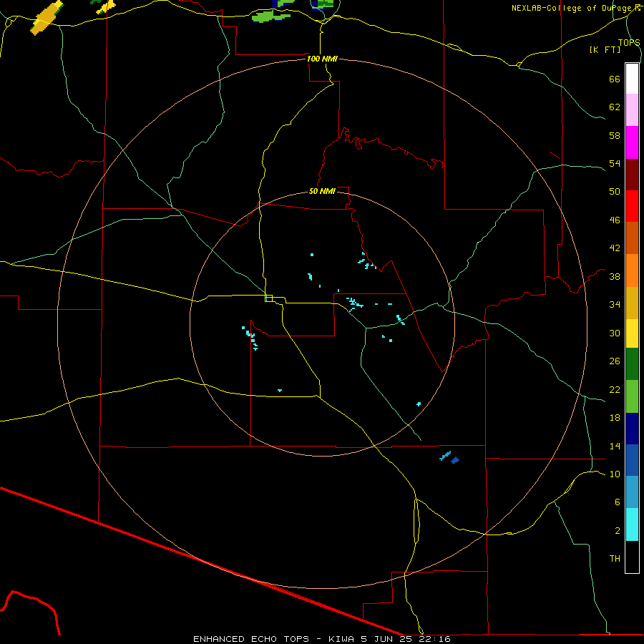Click the light green echo near top center
This screenshot has width=644, height=644.
click(x=270, y=16)
